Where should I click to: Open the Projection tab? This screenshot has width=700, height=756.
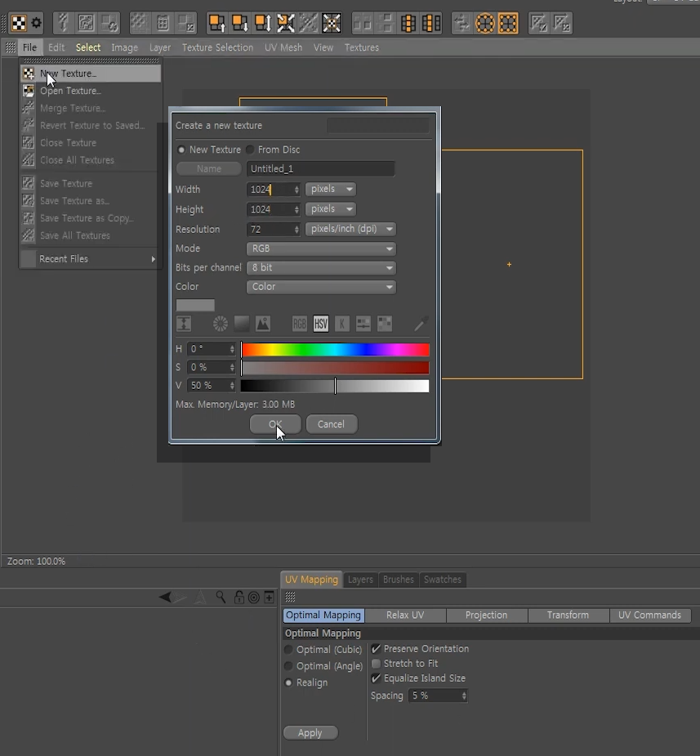coord(487,615)
